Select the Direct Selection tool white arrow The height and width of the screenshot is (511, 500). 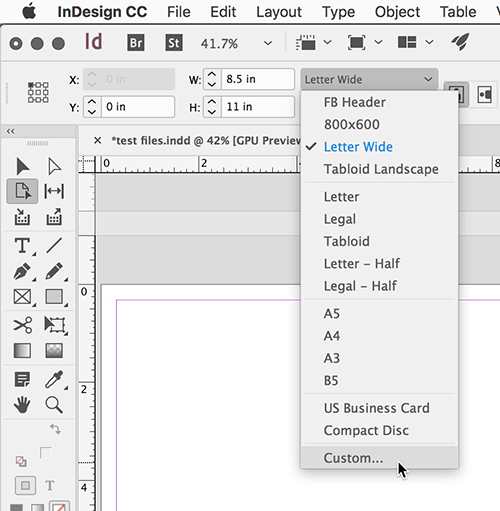point(54,166)
